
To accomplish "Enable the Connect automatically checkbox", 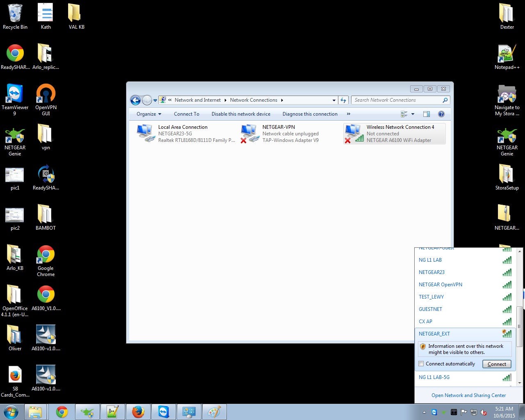I will 421,364.
